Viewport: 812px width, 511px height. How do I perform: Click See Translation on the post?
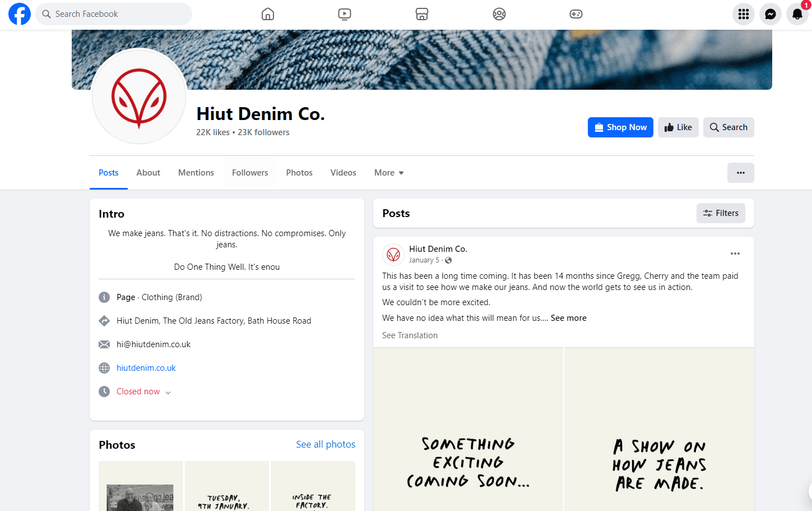pyautogui.click(x=410, y=335)
